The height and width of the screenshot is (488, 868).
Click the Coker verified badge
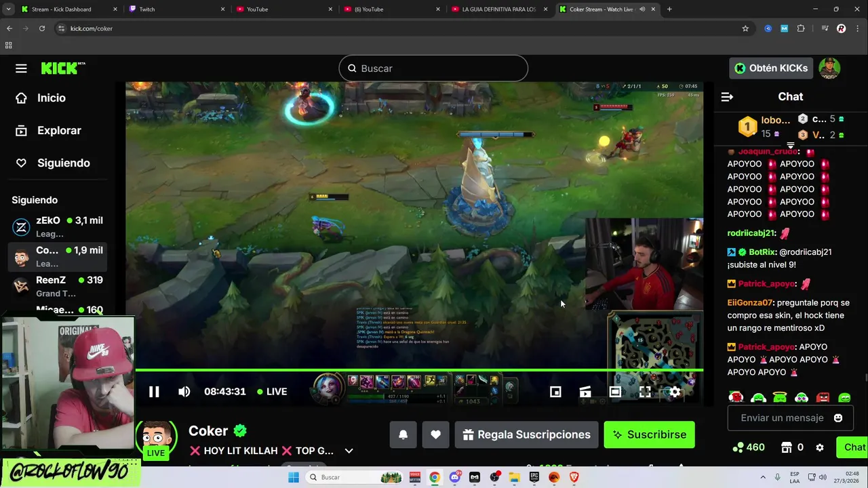coord(240,430)
